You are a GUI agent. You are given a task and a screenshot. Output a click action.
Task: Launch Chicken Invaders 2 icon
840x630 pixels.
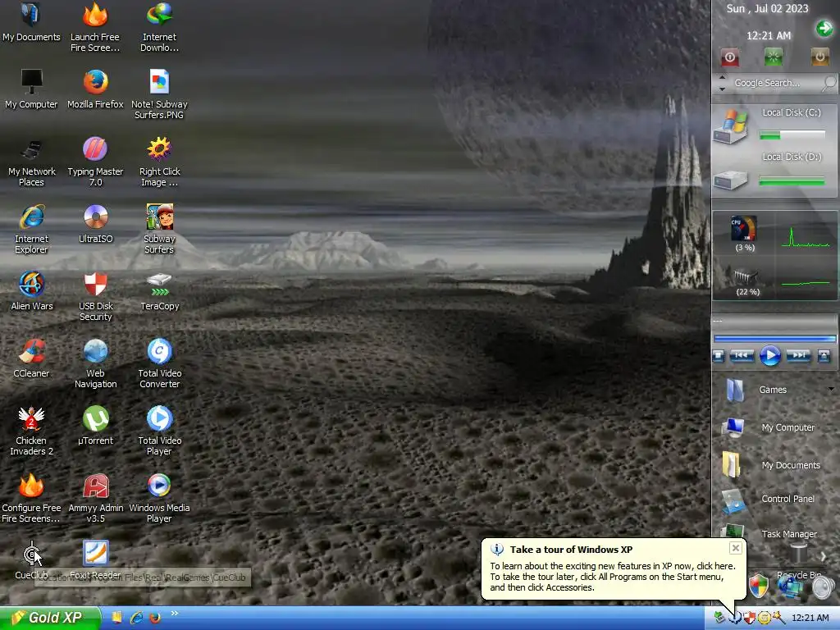(x=31, y=431)
